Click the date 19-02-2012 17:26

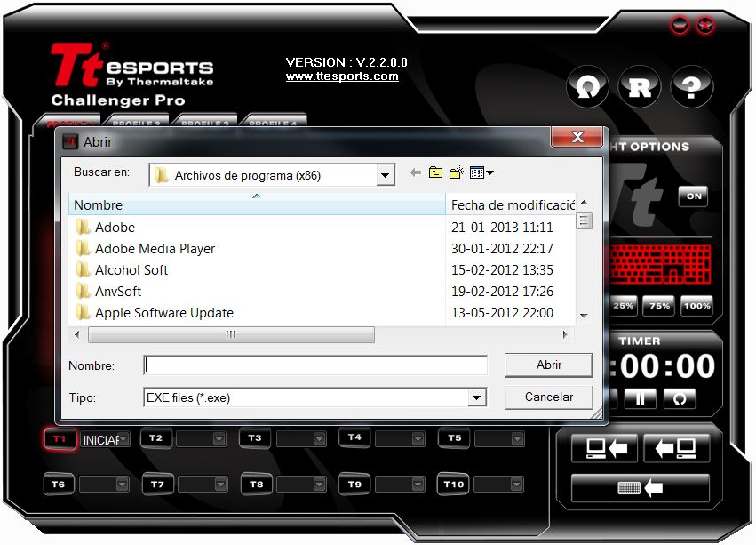click(x=502, y=291)
